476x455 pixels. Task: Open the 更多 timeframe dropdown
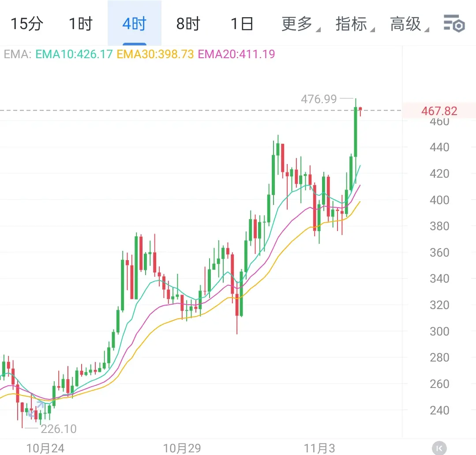300,24
